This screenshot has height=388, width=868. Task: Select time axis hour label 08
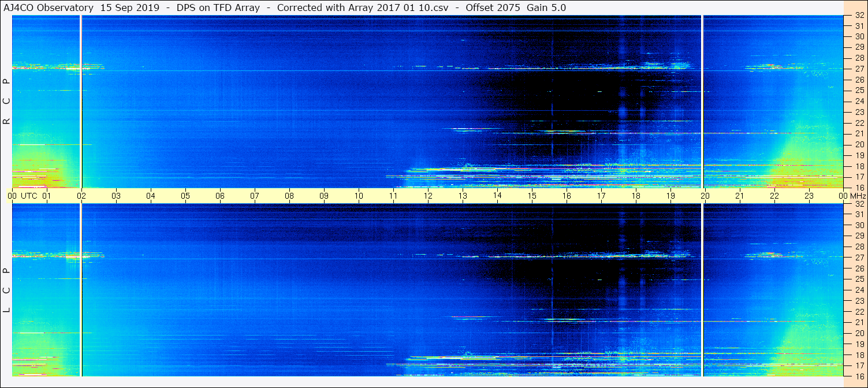pos(289,196)
